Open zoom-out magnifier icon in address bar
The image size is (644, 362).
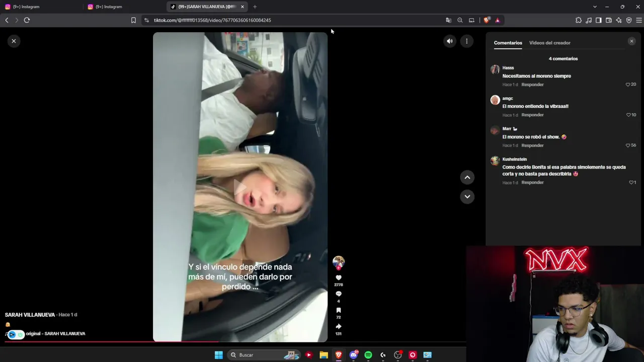[460, 20]
